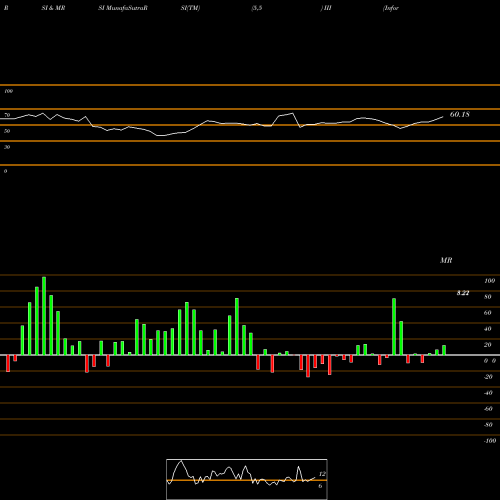
Task: Click the MR label above histogram
Action: click(x=446, y=260)
